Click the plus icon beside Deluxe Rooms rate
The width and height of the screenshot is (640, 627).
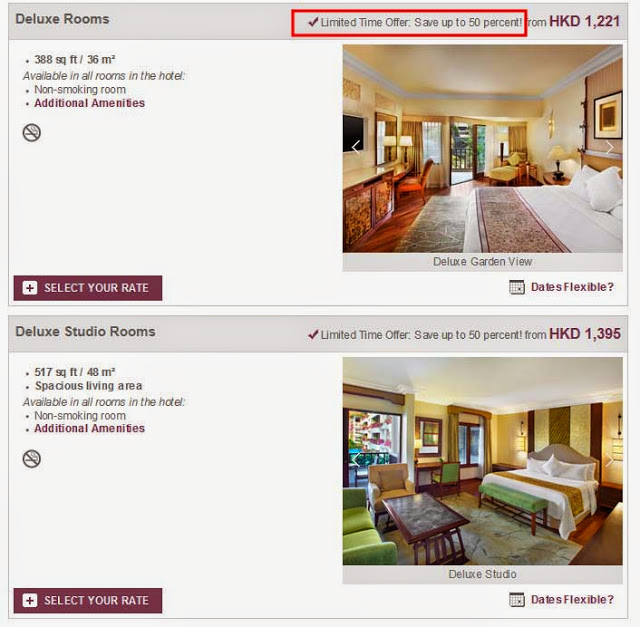[30, 288]
